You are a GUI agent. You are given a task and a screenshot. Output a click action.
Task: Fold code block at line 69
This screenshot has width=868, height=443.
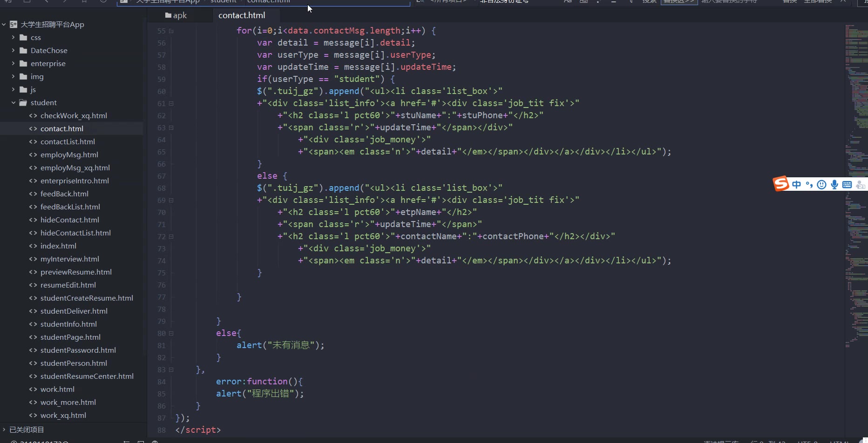(171, 201)
